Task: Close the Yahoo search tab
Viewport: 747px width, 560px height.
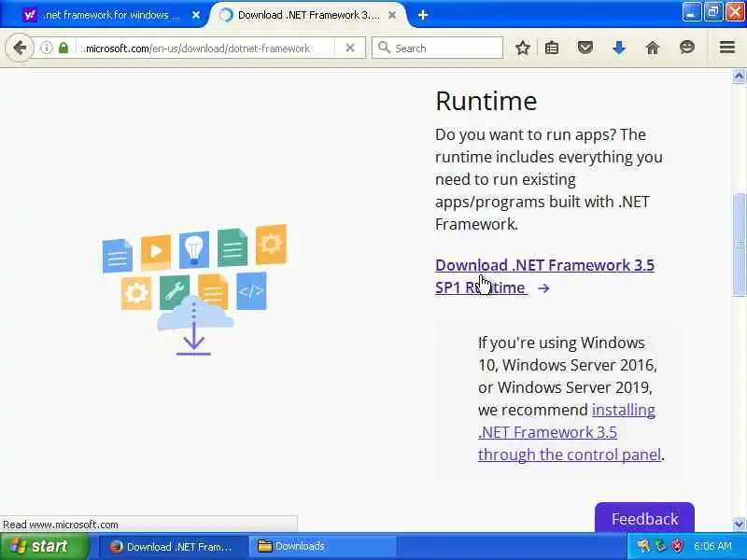Action: tap(196, 15)
